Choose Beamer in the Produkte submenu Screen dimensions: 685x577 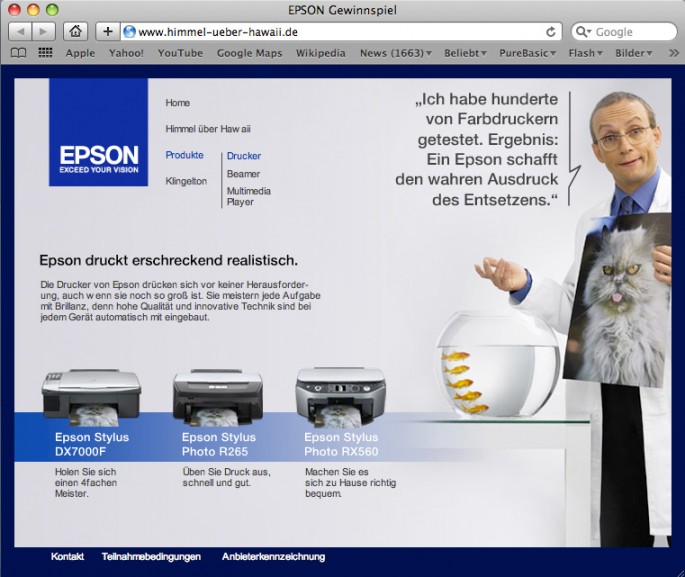tap(243, 174)
